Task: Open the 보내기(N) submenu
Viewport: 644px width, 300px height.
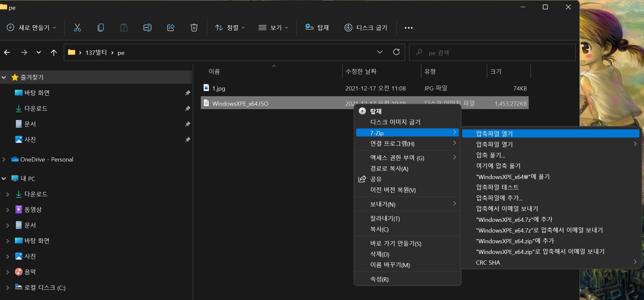Action: (x=407, y=204)
